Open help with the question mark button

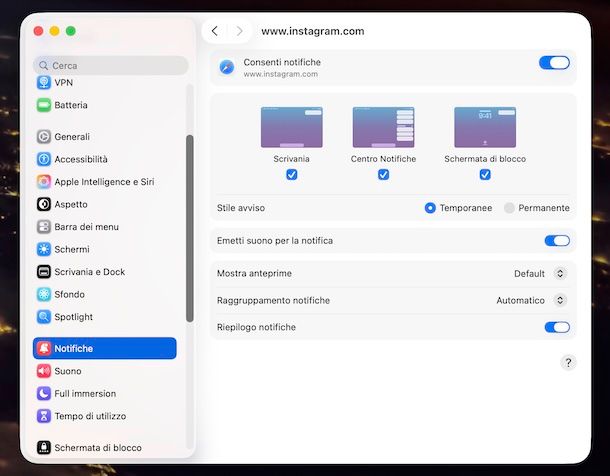[x=568, y=362]
